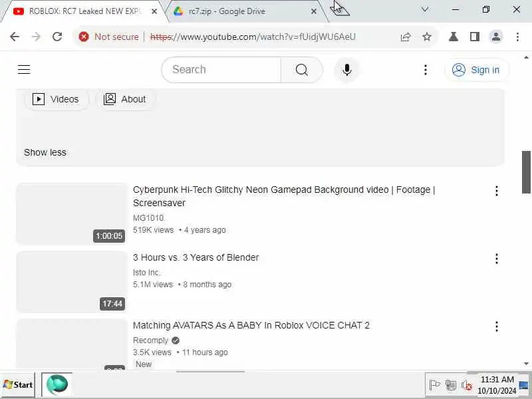Click the page vertical scrollbar thumb
532x399 pixels.
click(x=526, y=172)
